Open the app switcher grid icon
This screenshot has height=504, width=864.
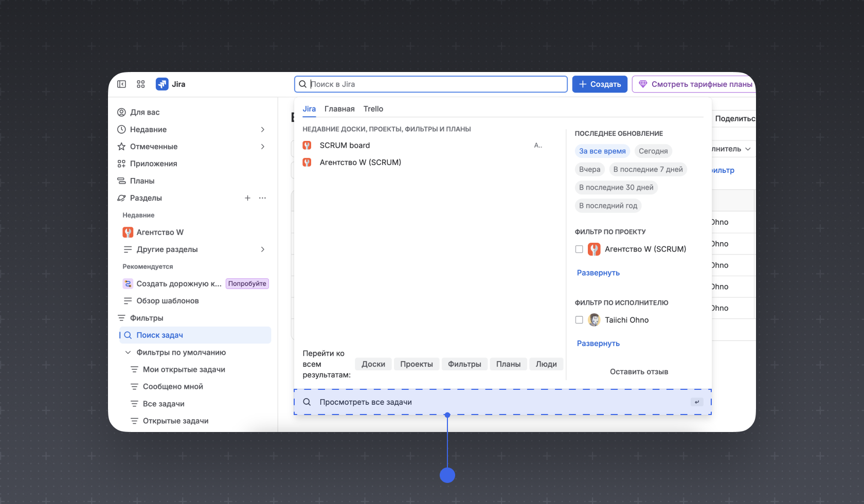pos(141,84)
